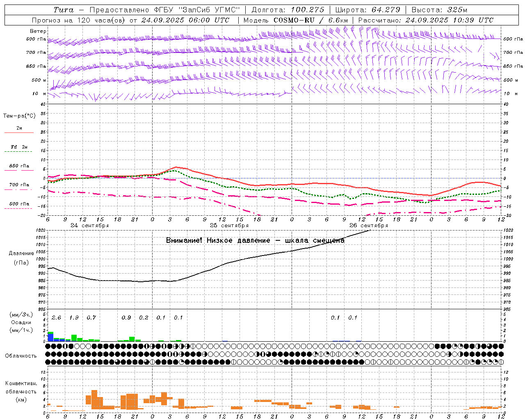
Task: Click the solid red "2м" legend line
Action: (x=19, y=132)
